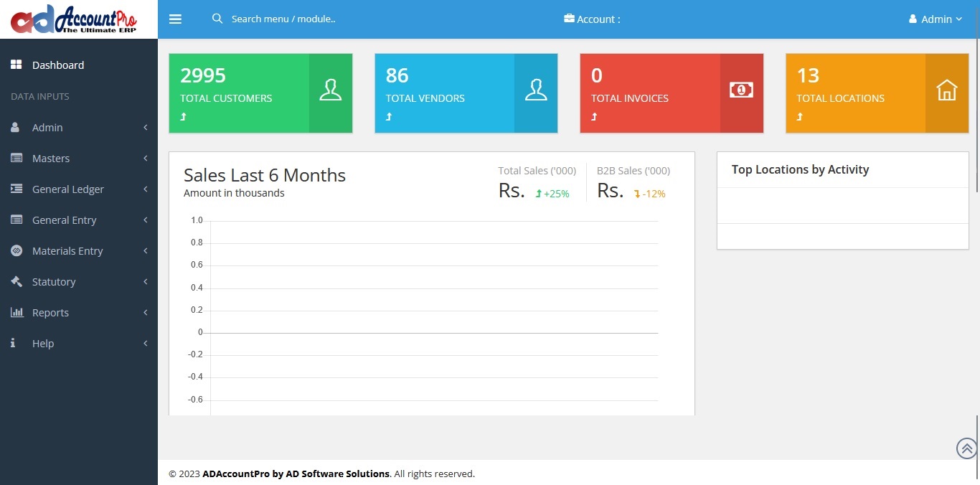
Task: Click ADAccountPro by AD Software Solutions link
Action: tap(296, 474)
